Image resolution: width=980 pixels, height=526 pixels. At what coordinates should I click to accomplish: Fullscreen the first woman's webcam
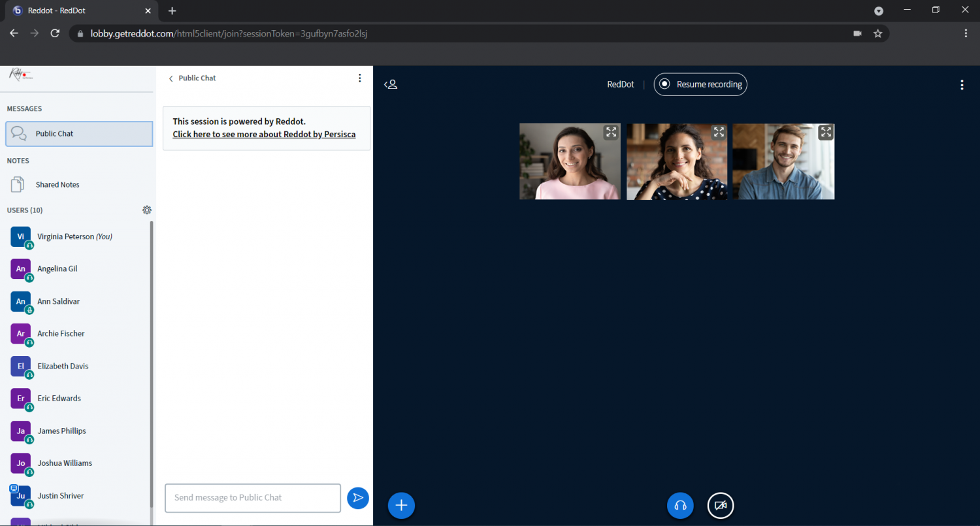[611, 133]
